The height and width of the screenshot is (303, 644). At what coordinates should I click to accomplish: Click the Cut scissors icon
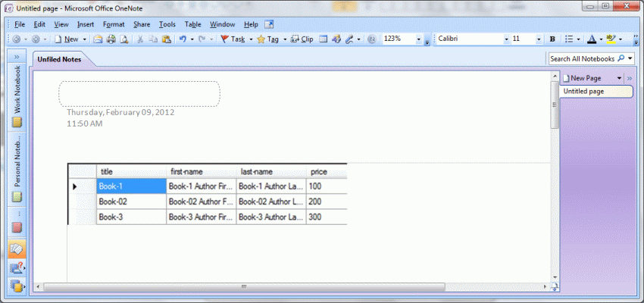click(x=140, y=39)
